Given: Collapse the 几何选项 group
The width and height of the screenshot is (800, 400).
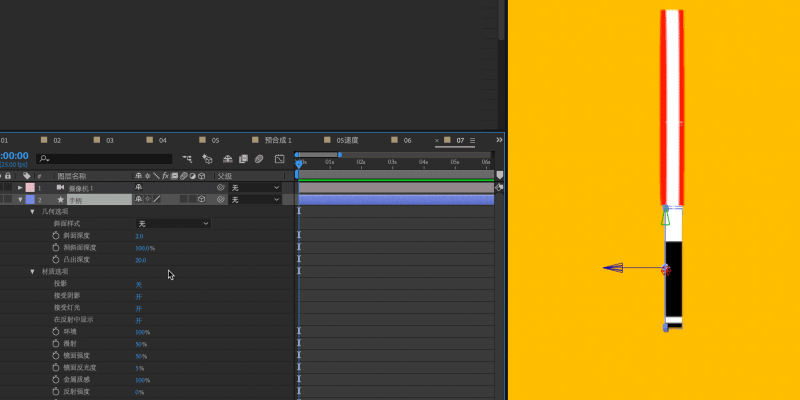Looking at the screenshot, I should (x=33, y=212).
